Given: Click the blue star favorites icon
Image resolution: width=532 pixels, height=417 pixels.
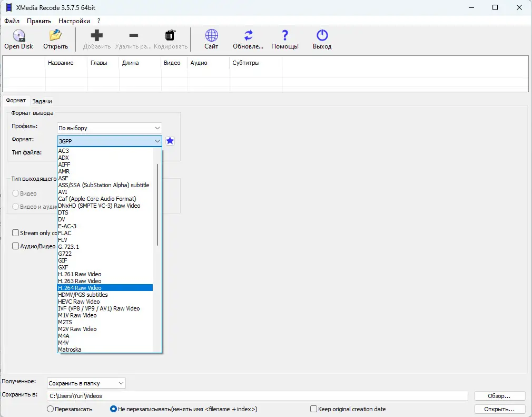Looking at the screenshot, I should click(x=170, y=141).
